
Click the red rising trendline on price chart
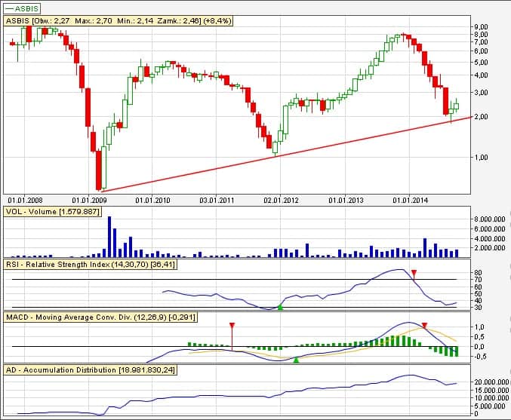tap(302, 150)
